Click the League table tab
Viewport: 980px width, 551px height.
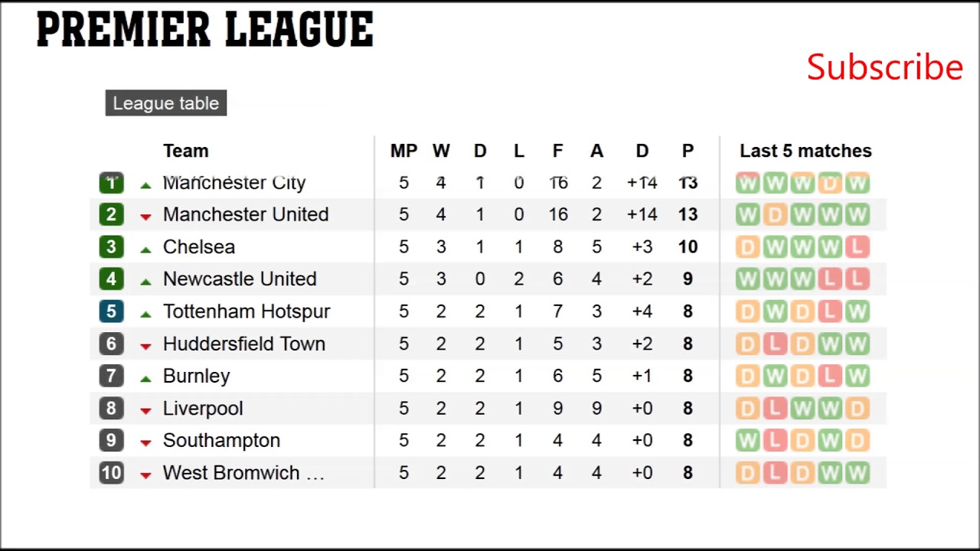point(166,103)
